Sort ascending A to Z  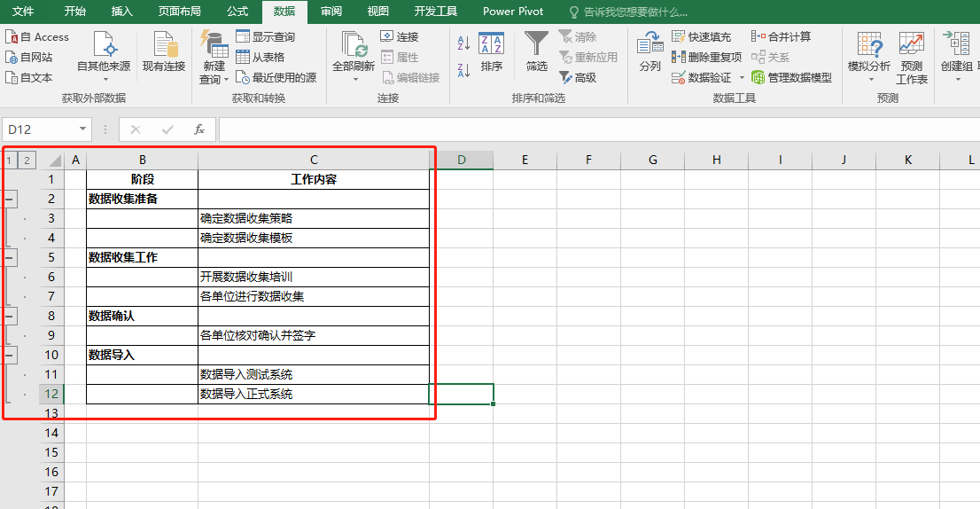click(463, 43)
